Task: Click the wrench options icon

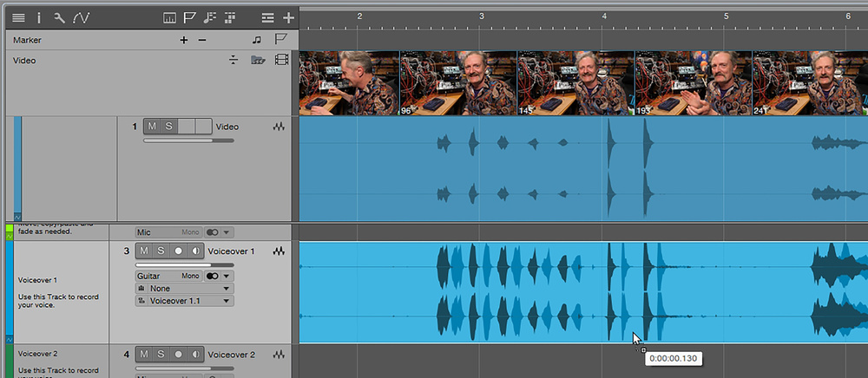Action: coord(59,17)
